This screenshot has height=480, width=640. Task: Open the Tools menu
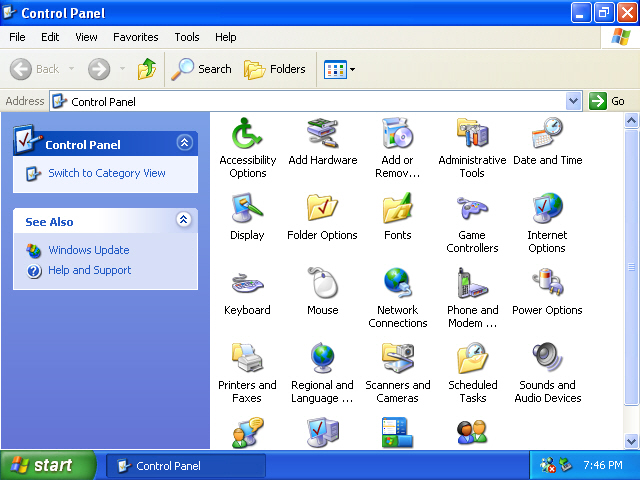(x=187, y=37)
